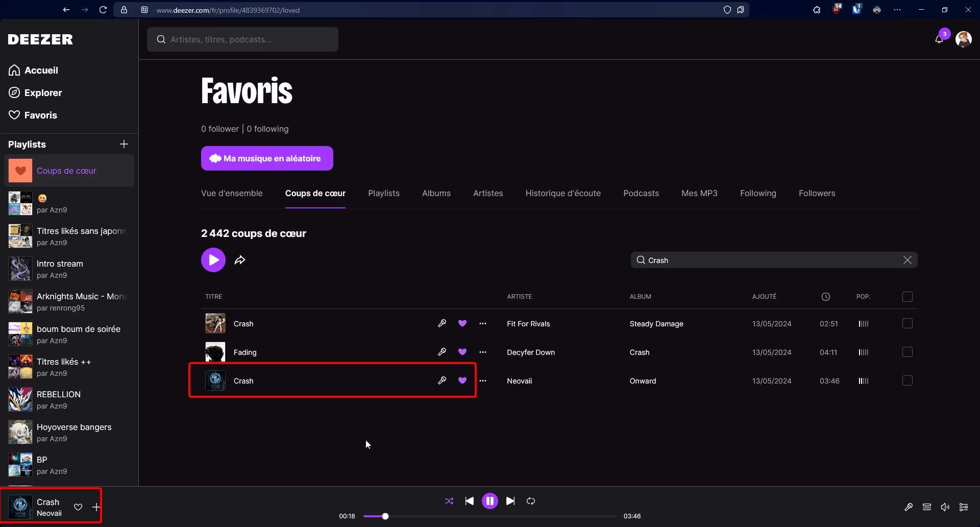Open Following tab
This screenshot has width=980, height=527.
(758, 193)
